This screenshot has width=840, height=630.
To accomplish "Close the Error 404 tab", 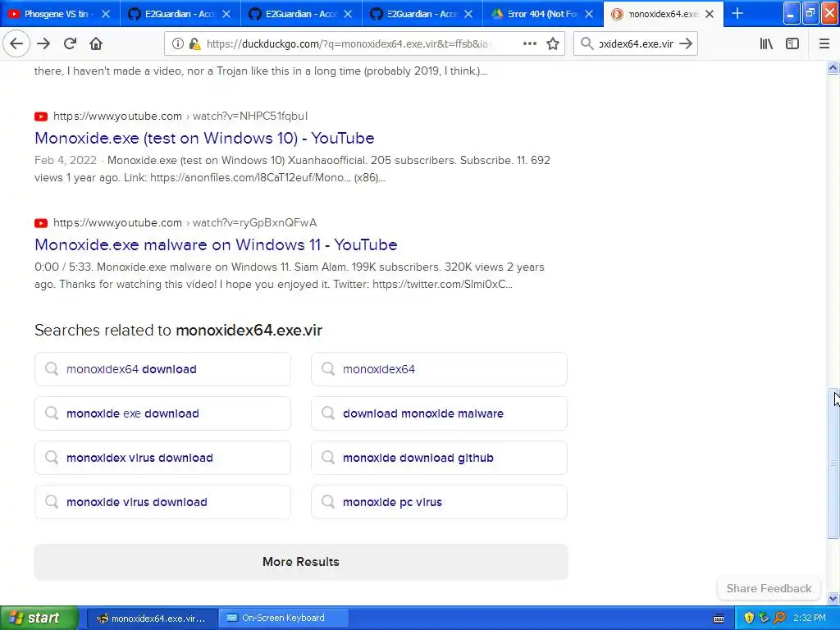I will click(x=589, y=14).
